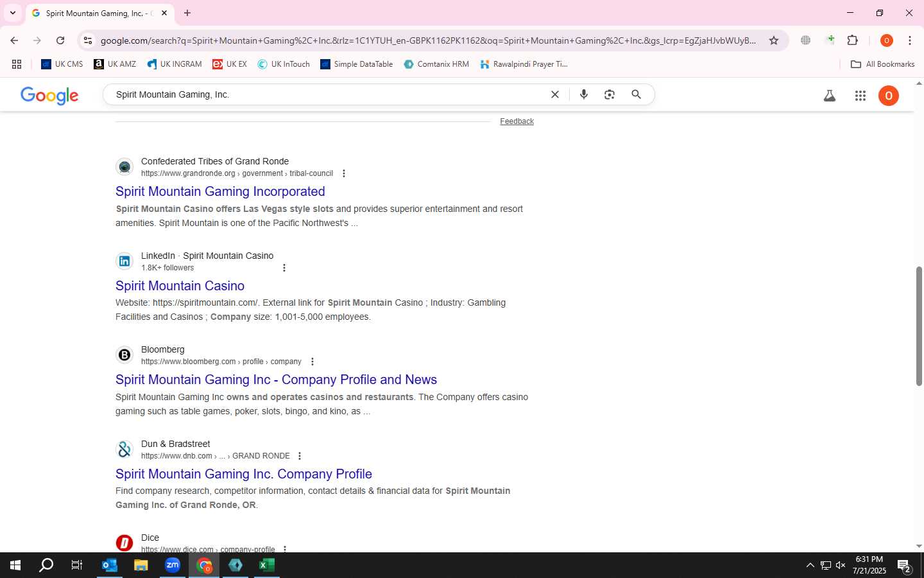This screenshot has height=578, width=924.
Task: Open Search Labs flask icon
Action: coord(830,96)
